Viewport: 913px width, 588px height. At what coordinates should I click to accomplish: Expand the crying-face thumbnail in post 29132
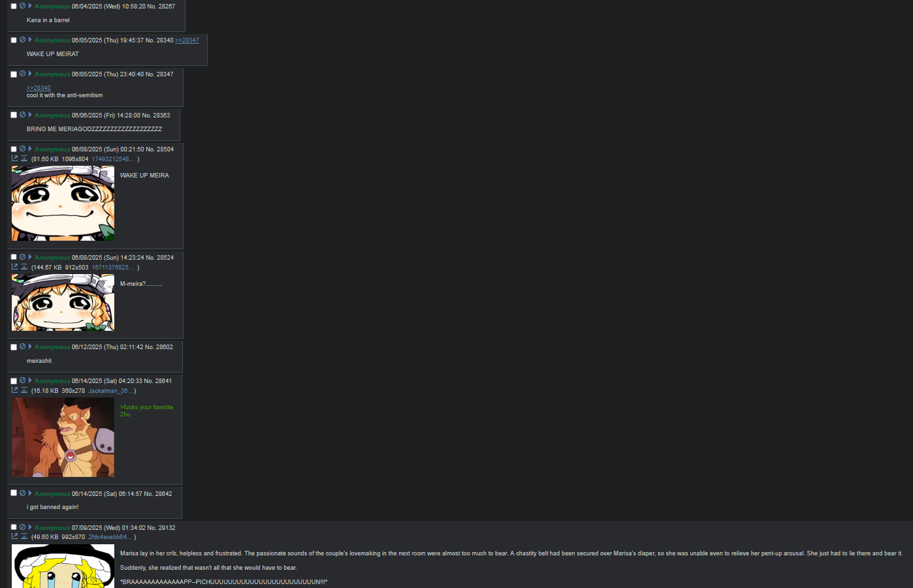click(63, 566)
